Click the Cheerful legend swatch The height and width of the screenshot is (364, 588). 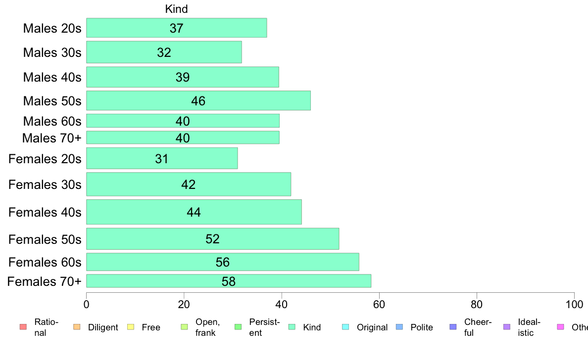[453, 327]
